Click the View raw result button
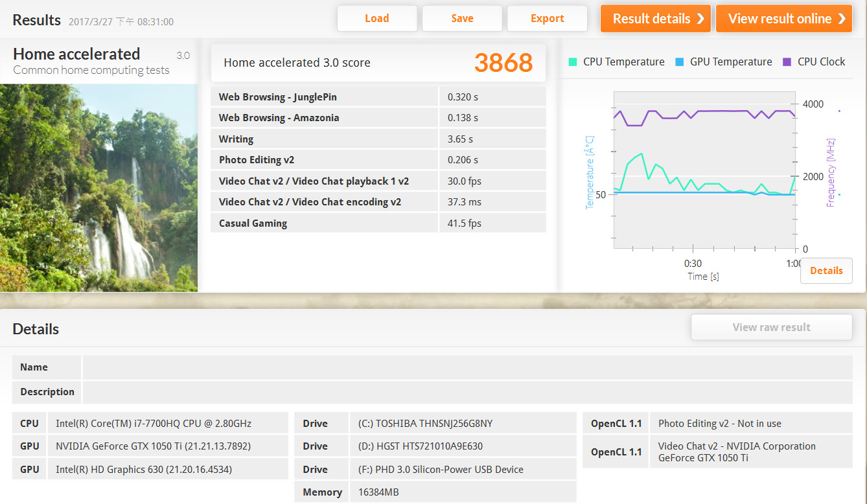 click(771, 327)
